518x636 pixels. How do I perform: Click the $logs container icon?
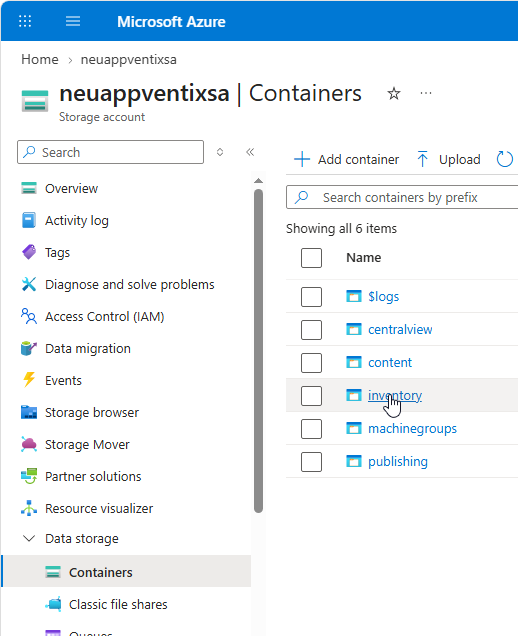354,297
